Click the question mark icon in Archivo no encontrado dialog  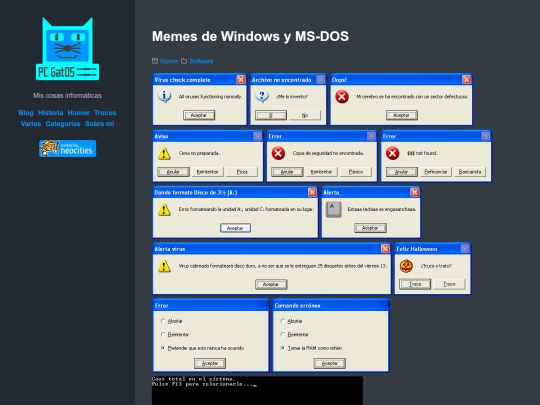[262, 96]
